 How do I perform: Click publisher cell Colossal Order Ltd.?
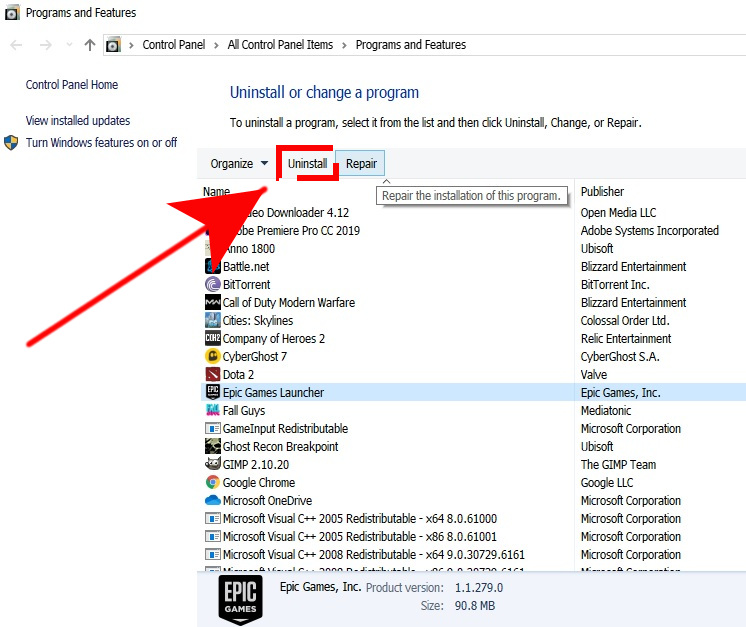[x=625, y=321]
